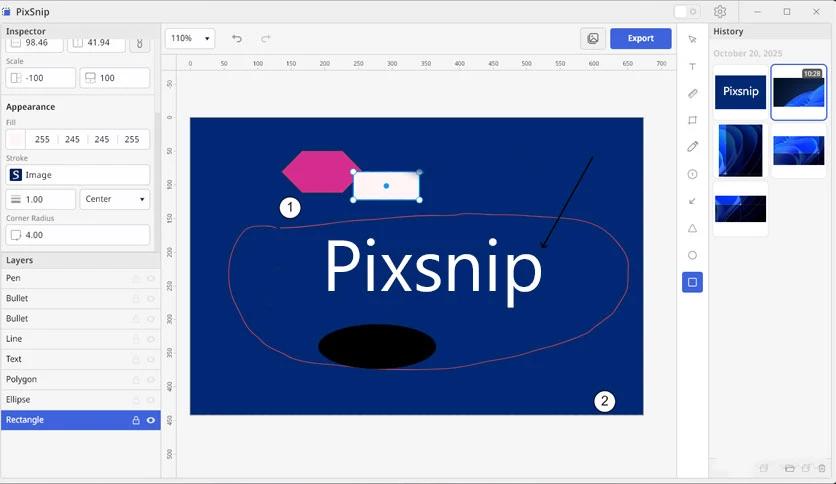Select the Ellipse circle tool
Image resolution: width=836 pixels, height=484 pixels.
pos(692,255)
